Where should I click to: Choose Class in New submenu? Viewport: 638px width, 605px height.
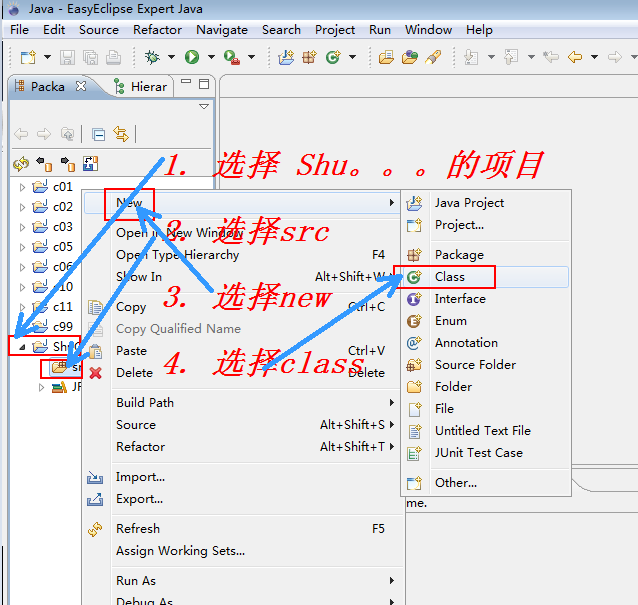(485, 277)
